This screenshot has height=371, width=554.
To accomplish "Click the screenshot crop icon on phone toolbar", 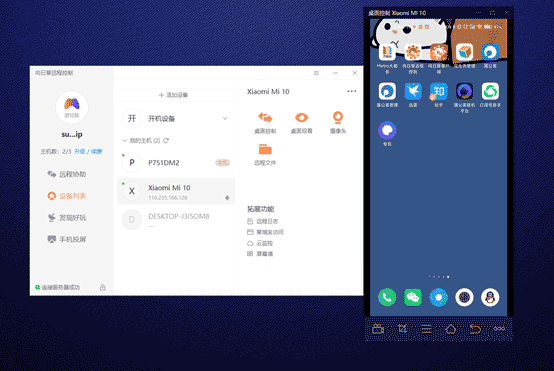I will pos(402,329).
